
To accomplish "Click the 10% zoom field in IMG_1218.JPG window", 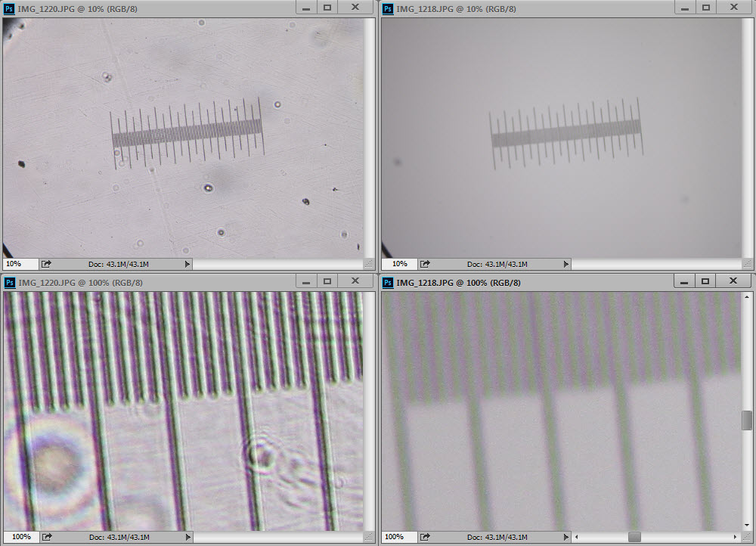I will tap(399, 264).
